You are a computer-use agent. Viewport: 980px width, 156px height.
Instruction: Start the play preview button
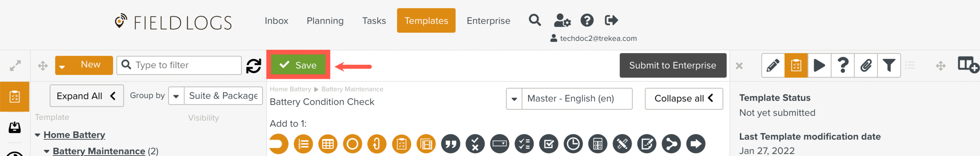click(x=819, y=65)
